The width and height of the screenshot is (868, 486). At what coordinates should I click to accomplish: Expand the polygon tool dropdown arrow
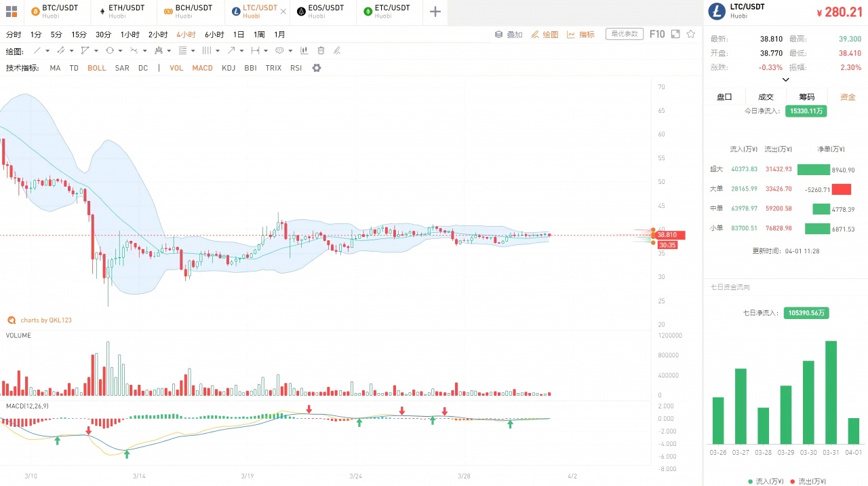click(x=96, y=51)
